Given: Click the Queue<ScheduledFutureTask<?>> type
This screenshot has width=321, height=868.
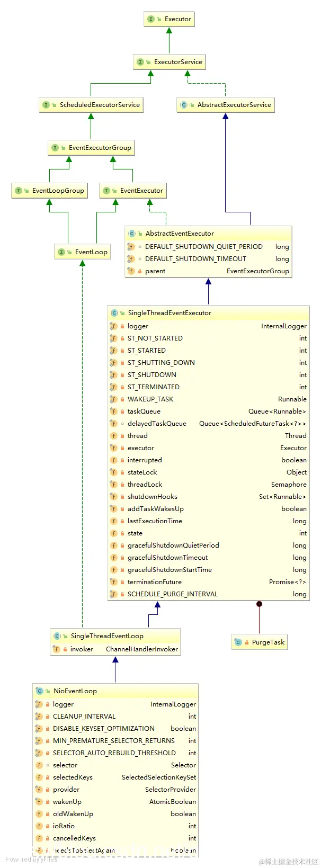Looking at the screenshot, I should coord(253,424).
